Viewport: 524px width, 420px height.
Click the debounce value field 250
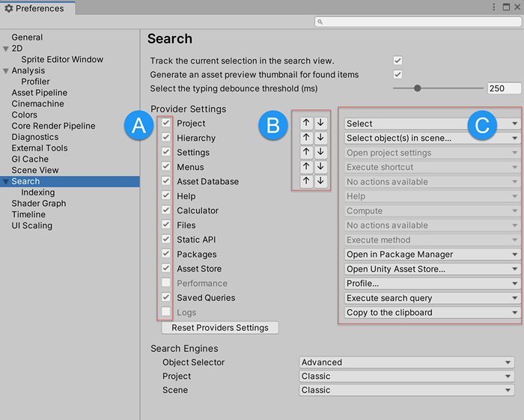coord(504,88)
